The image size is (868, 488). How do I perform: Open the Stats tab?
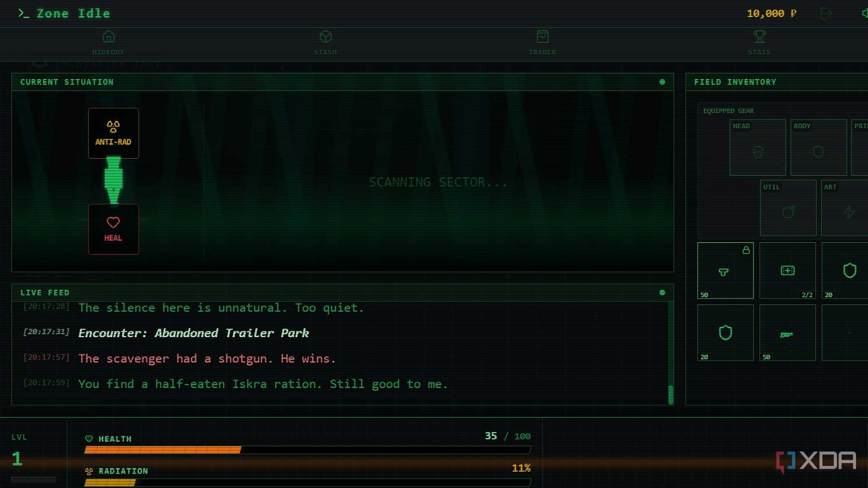[759, 43]
